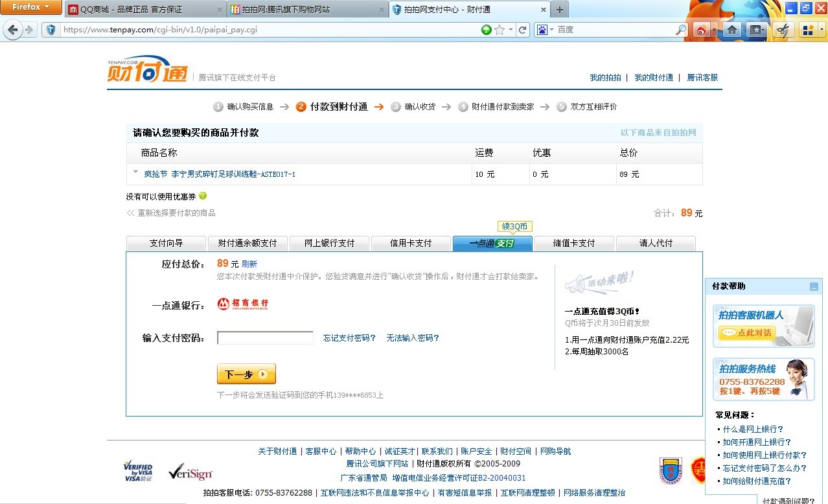Viewport: 828px width, 504px height.
Task: Click the green coupon help question icon
Action: click(203, 196)
